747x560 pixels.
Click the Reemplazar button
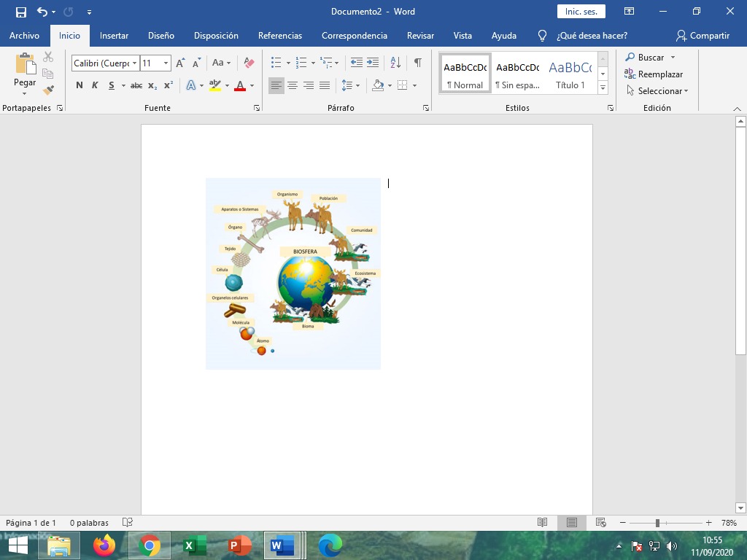pyautogui.click(x=654, y=74)
